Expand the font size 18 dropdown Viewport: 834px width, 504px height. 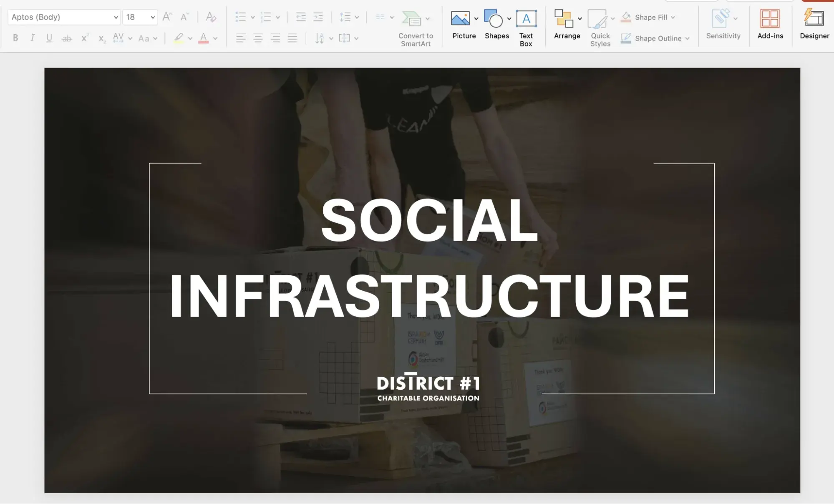point(153,17)
